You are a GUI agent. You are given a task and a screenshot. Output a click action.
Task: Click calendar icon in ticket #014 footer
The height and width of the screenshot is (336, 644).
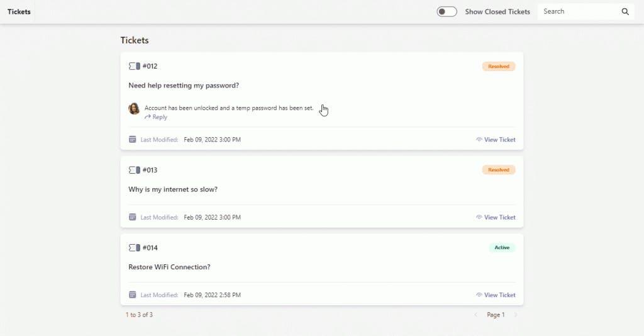pyautogui.click(x=132, y=295)
